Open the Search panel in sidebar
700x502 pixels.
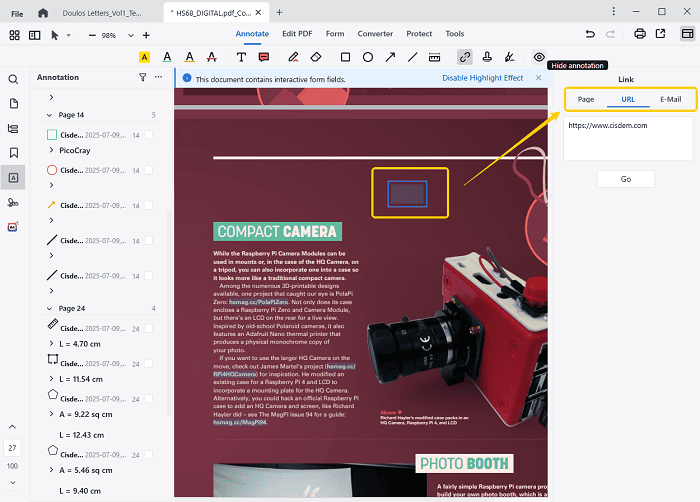(x=14, y=79)
